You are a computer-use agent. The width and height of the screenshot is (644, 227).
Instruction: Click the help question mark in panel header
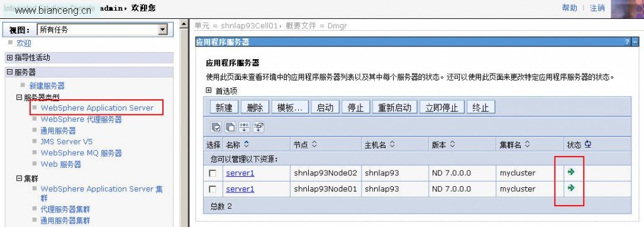tap(627, 42)
